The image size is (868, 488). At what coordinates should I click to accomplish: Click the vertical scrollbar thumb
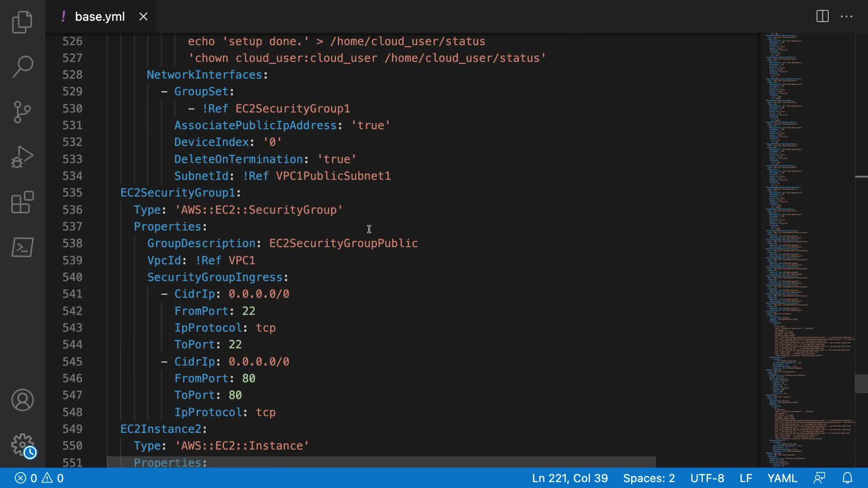pyautogui.click(x=861, y=384)
